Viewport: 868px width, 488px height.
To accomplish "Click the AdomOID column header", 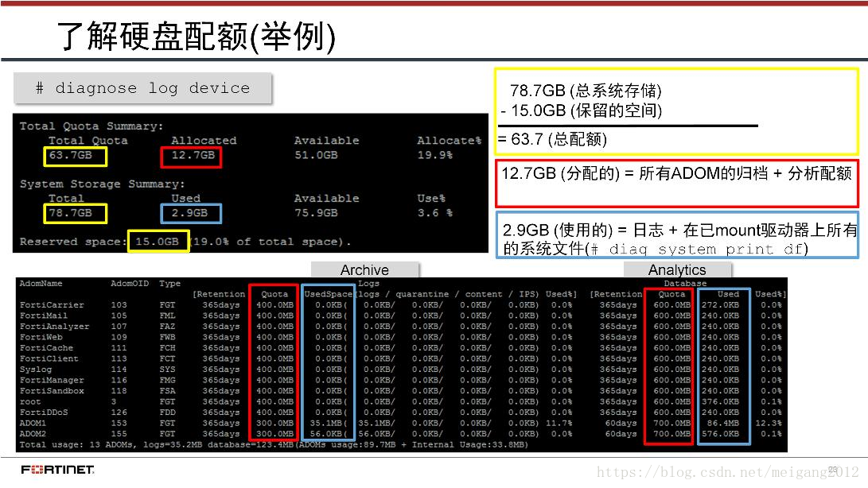I will pyautogui.click(x=130, y=283).
